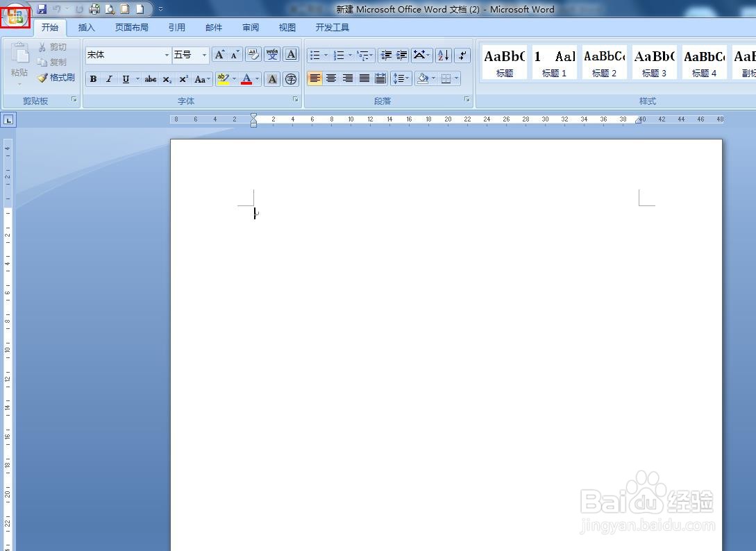Justify text alignment

point(364,78)
